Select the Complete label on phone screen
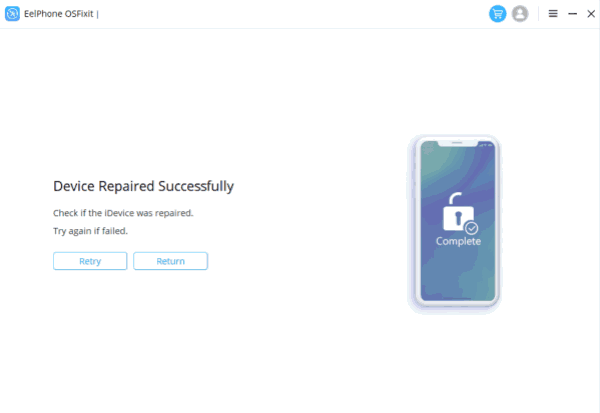The height and width of the screenshot is (413, 600). (458, 241)
